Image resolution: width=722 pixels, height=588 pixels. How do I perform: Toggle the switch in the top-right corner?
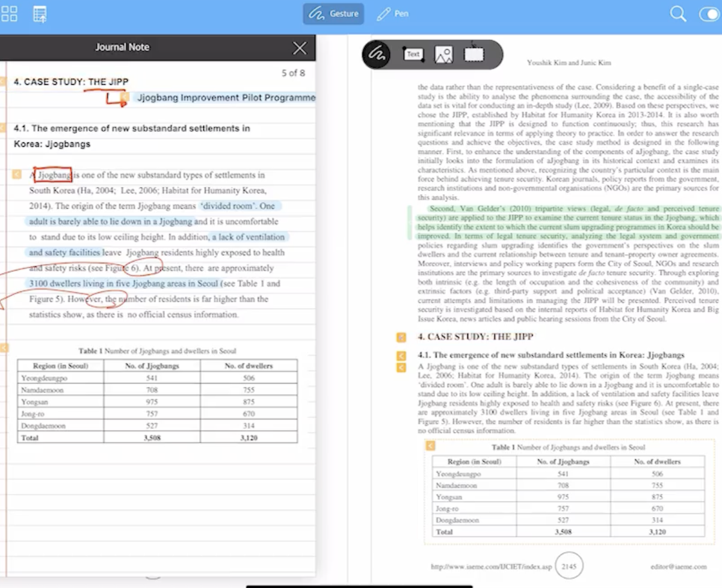(x=709, y=14)
